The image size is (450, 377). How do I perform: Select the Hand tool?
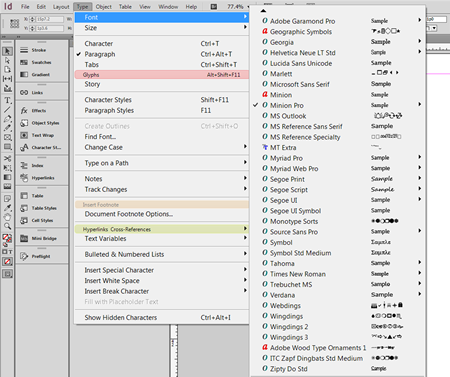coord(7,217)
